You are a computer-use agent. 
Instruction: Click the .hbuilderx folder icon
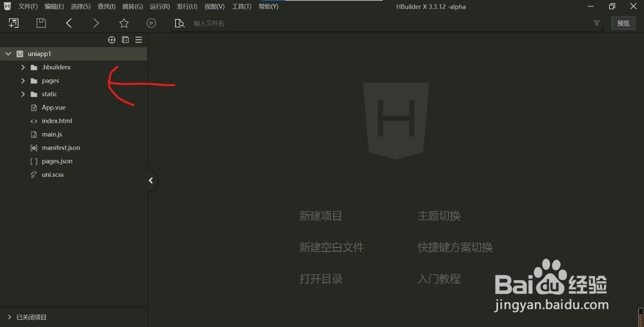[x=34, y=68]
